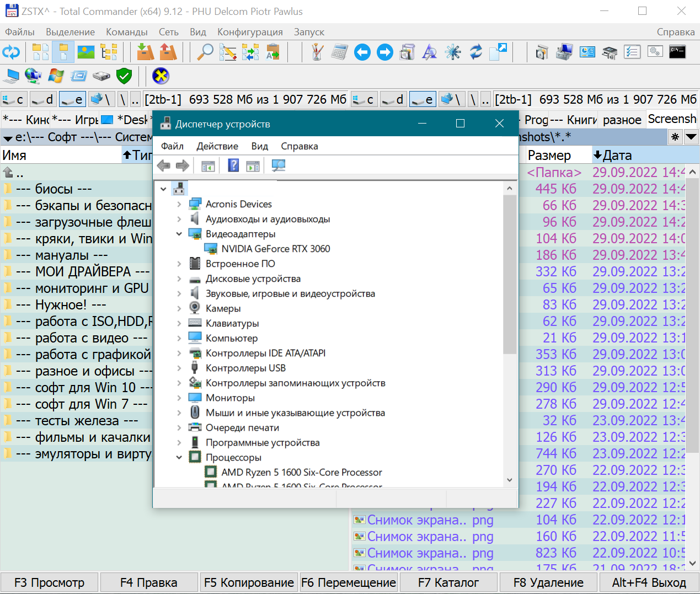The height and width of the screenshot is (594, 700).
Task: Click the green shield checkmark icon
Action: [124, 76]
